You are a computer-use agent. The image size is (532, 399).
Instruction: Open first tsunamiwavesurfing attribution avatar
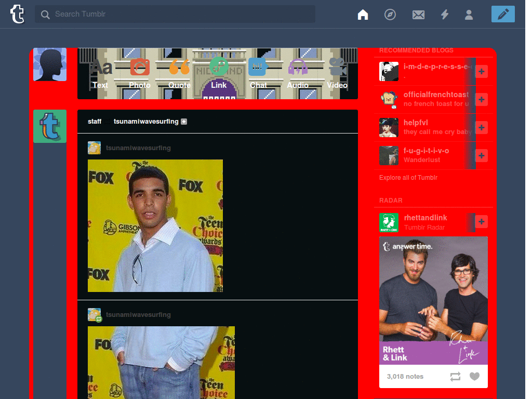95,148
